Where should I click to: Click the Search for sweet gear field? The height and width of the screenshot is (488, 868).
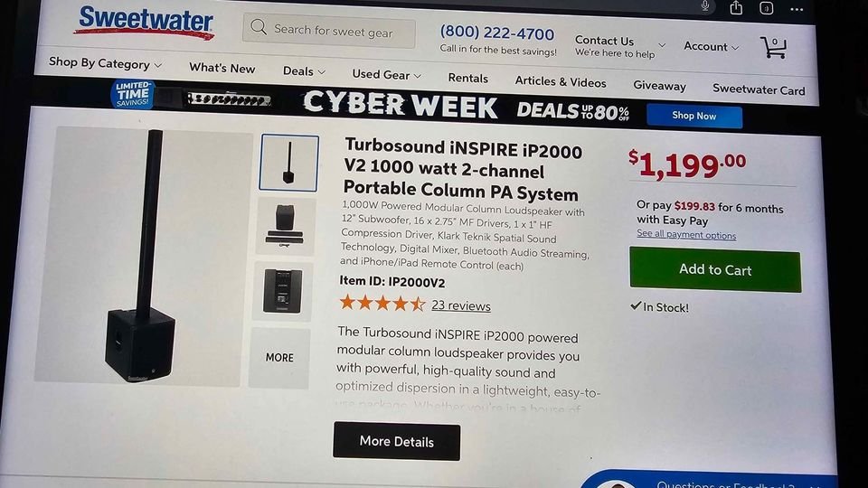[x=329, y=31]
